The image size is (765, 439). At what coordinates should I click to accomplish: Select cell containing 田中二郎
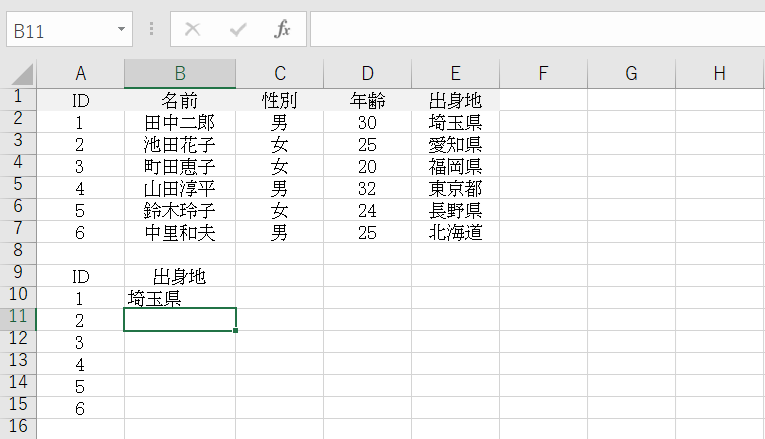[180, 122]
